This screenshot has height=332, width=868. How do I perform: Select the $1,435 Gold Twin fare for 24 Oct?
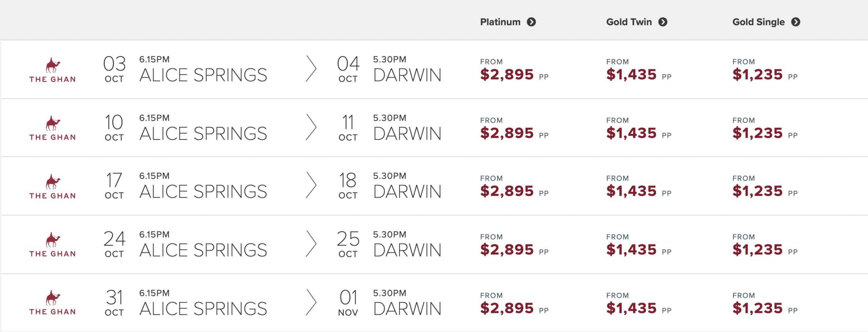click(631, 250)
